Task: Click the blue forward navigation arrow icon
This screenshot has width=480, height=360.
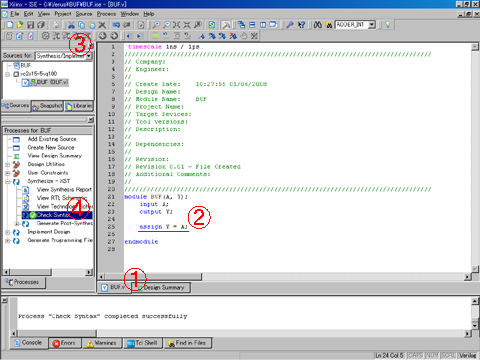Action: click(x=140, y=36)
